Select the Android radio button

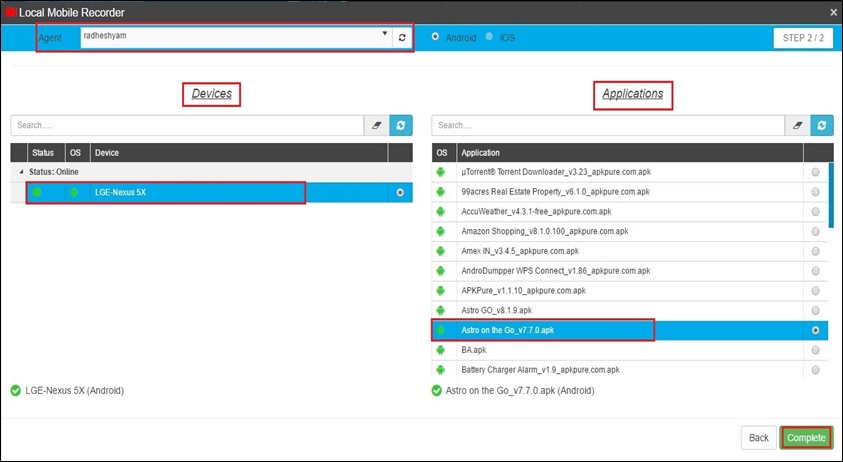coord(435,37)
